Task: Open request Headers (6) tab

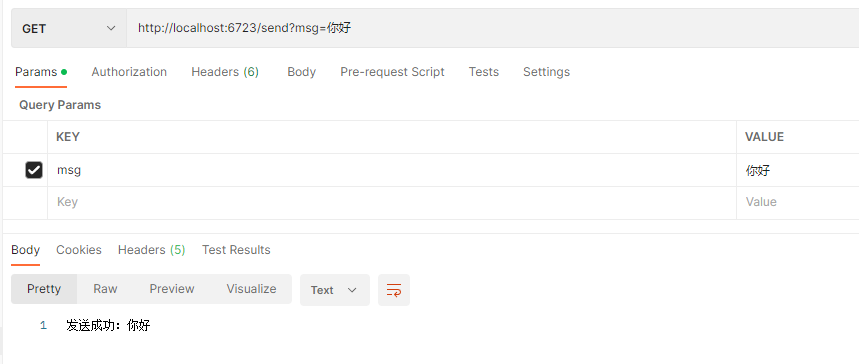Action: [225, 72]
